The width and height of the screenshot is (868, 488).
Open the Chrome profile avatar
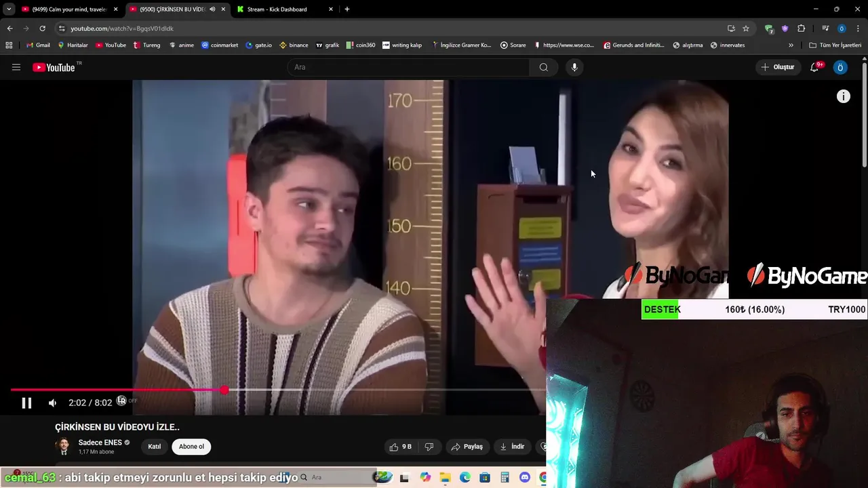842,28
